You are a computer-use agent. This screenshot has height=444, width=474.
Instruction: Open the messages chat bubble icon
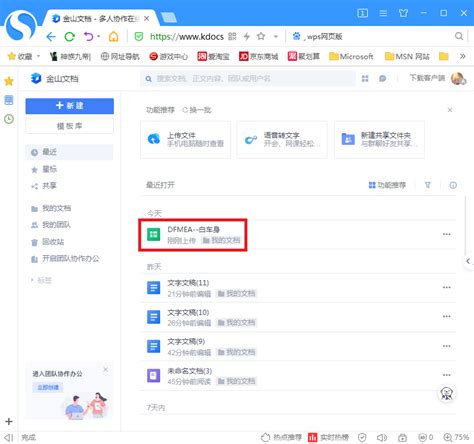tap(383, 79)
